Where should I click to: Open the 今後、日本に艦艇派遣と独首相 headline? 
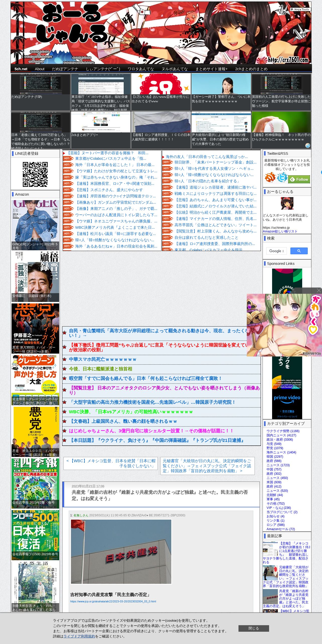101,369
